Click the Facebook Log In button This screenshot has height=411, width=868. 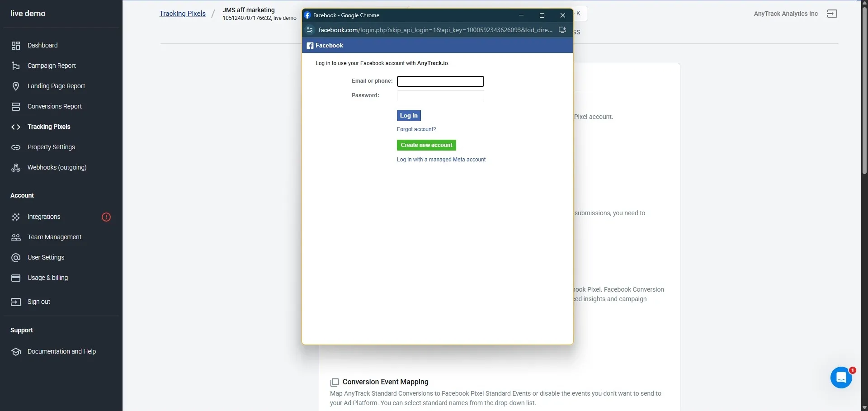pos(409,116)
